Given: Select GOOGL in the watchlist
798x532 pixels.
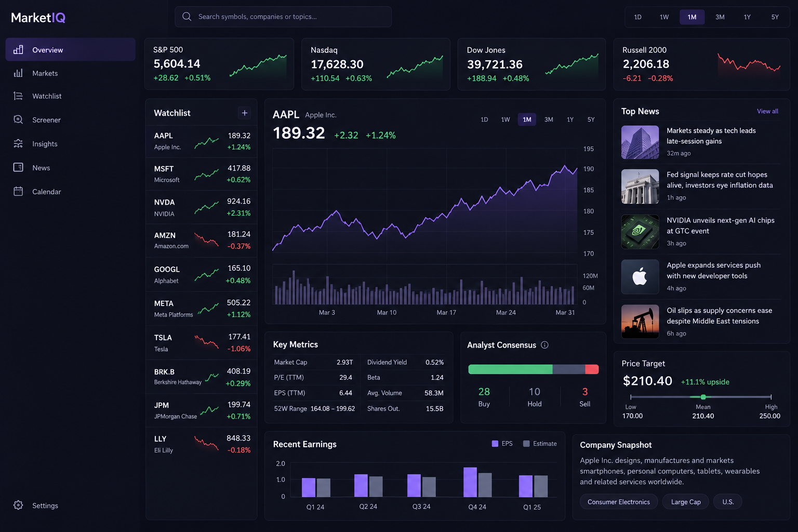Looking at the screenshot, I should pos(202,275).
